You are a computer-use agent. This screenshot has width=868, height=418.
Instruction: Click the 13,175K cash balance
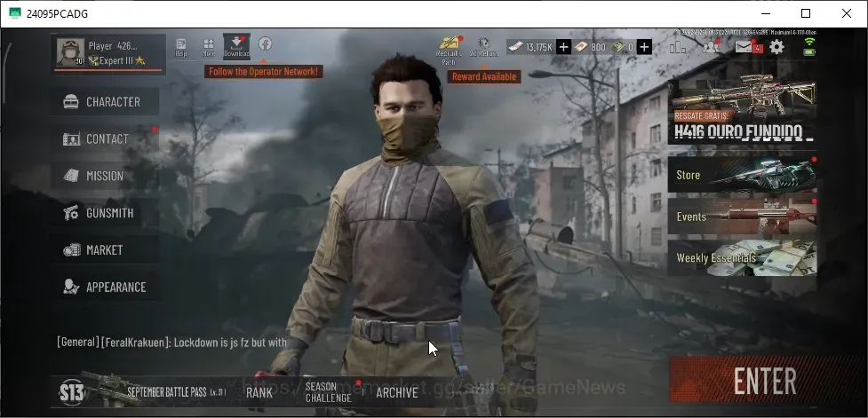coord(531,47)
